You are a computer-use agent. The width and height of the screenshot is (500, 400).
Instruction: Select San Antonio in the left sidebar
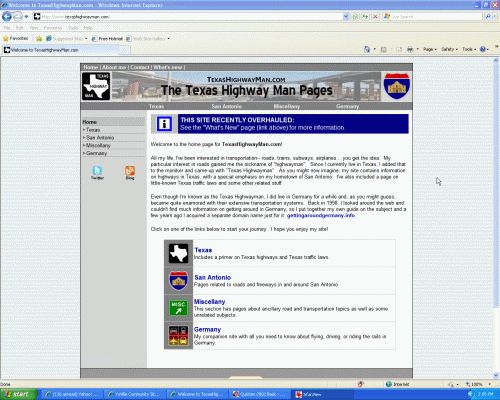(x=113, y=137)
